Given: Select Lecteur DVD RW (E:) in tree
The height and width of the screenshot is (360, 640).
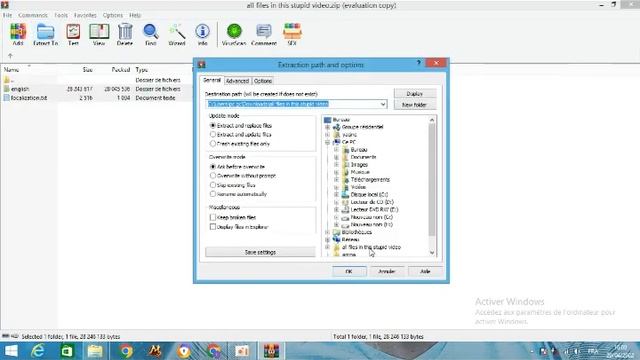Looking at the screenshot, I should pyautogui.click(x=374, y=210).
